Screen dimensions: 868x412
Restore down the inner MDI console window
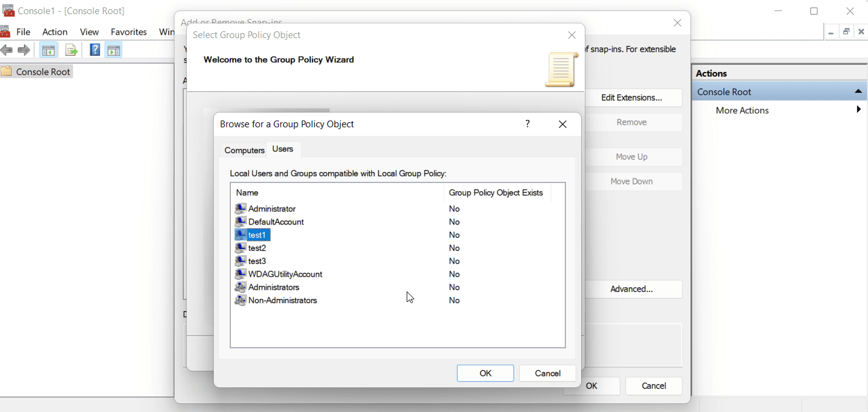click(x=846, y=32)
